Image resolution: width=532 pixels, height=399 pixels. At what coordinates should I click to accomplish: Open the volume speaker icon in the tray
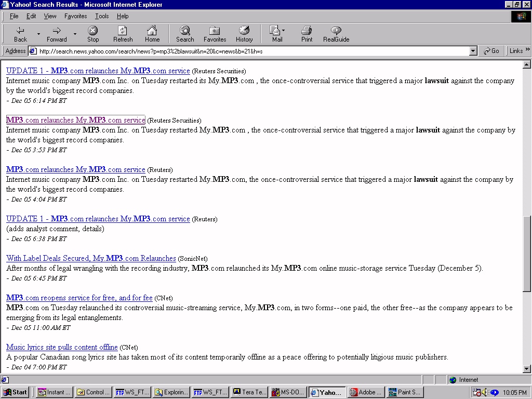pos(485,393)
